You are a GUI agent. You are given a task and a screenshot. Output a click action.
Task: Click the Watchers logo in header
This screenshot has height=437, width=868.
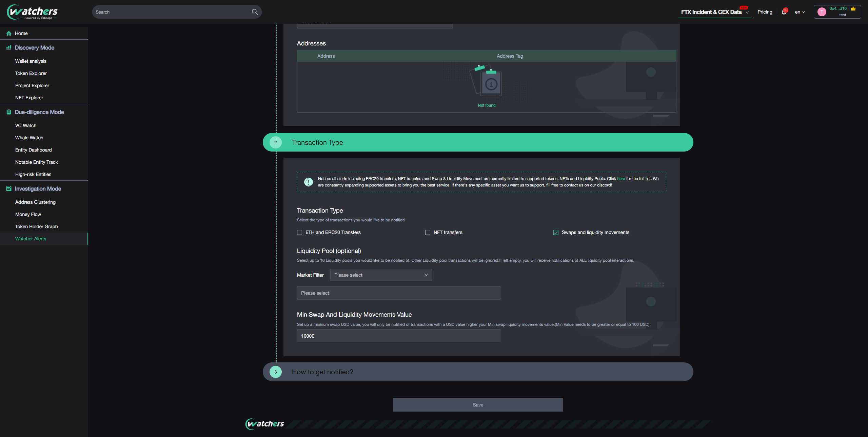[32, 12]
